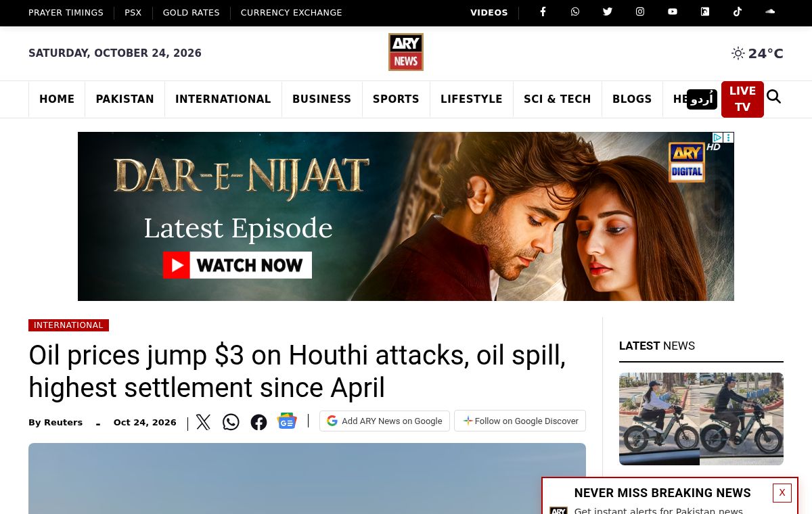Image resolution: width=812 pixels, height=514 pixels.
Task: Go to the Home menu item
Action: (x=57, y=99)
